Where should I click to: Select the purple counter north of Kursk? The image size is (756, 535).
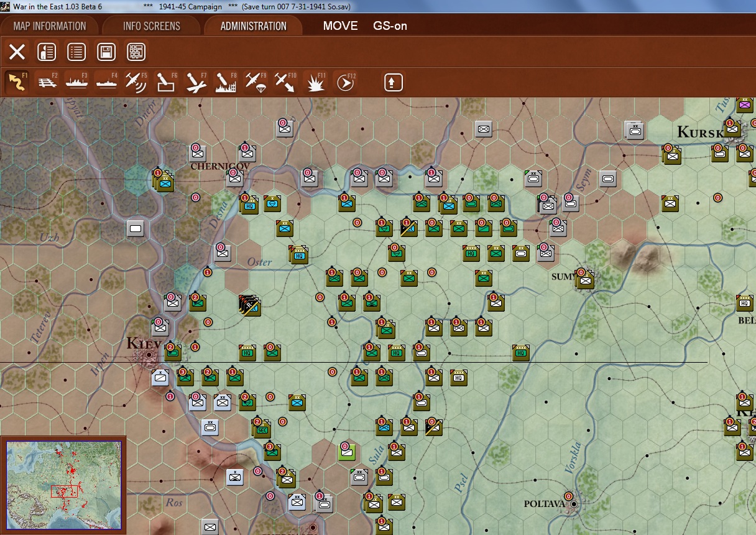coord(745,105)
